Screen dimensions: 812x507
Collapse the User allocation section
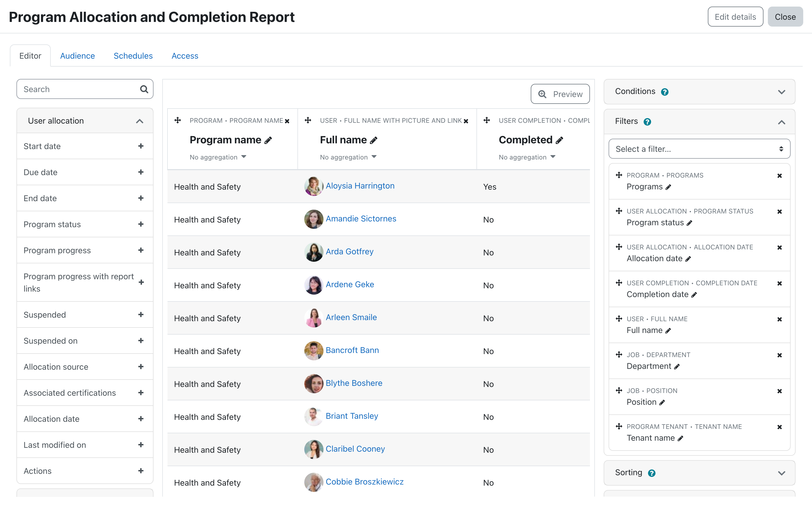coord(140,121)
